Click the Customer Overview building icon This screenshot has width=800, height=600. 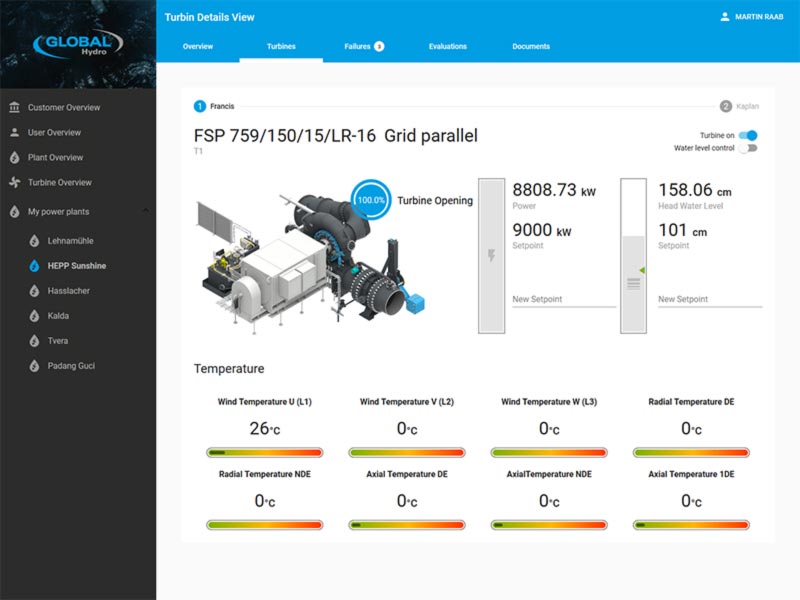(14, 107)
